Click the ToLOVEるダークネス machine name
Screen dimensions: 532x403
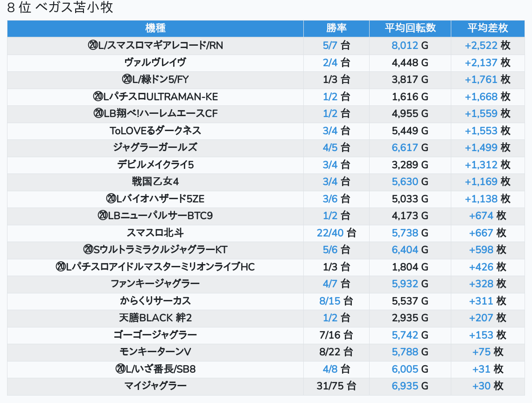(155, 131)
